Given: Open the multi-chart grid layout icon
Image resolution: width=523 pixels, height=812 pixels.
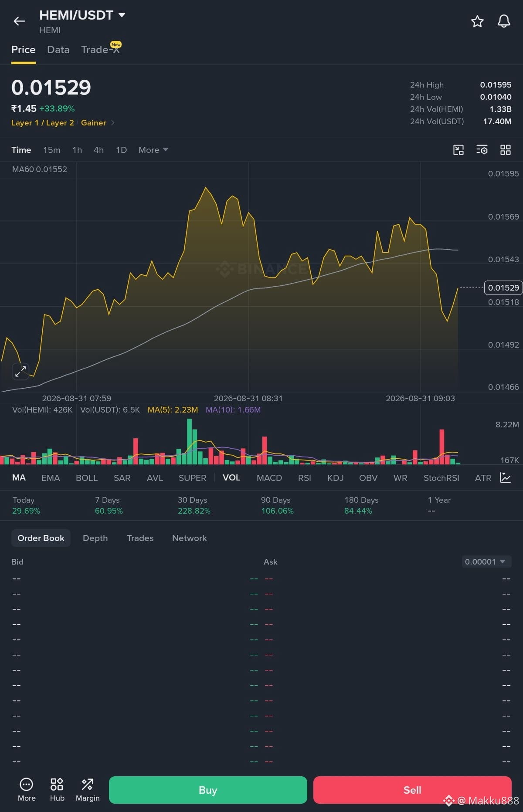Looking at the screenshot, I should [506, 150].
